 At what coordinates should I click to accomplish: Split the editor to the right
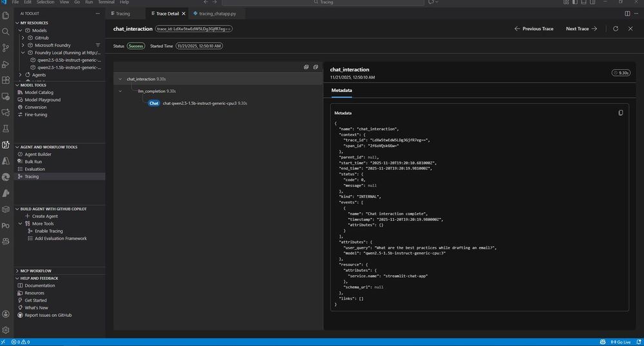627,13
